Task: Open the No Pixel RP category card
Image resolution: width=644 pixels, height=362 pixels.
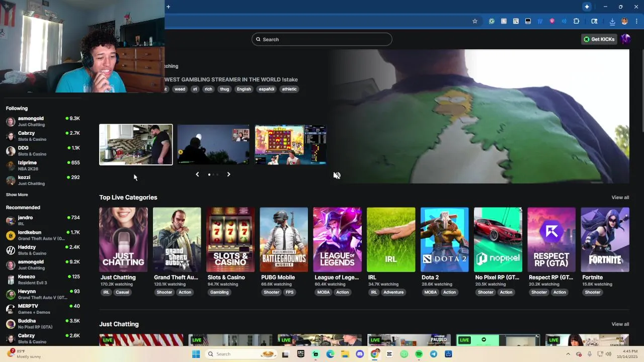Action: pyautogui.click(x=498, y=240)
